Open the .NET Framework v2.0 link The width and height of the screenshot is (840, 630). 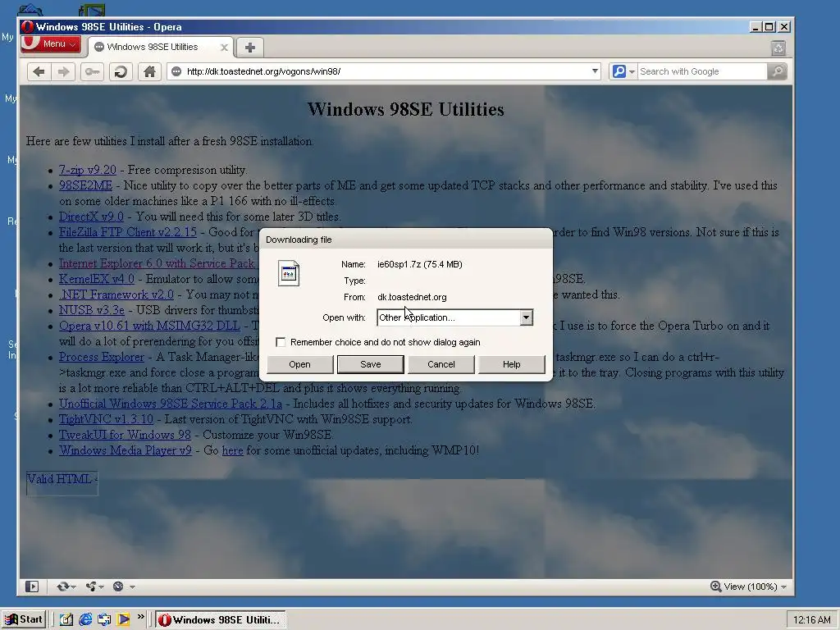[x=116, y=294]
